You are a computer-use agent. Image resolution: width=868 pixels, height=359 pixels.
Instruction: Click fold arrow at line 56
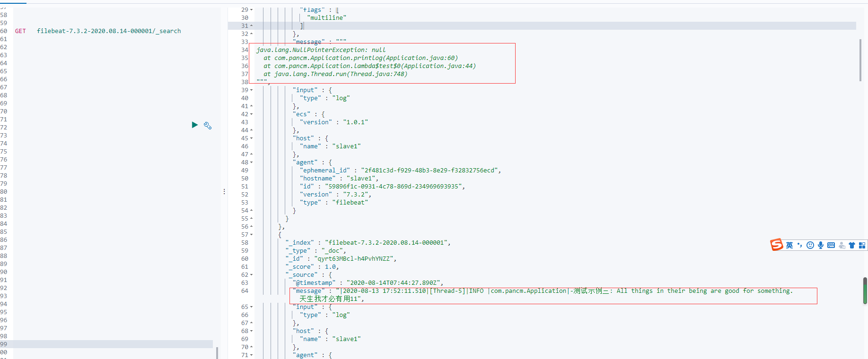251,226
